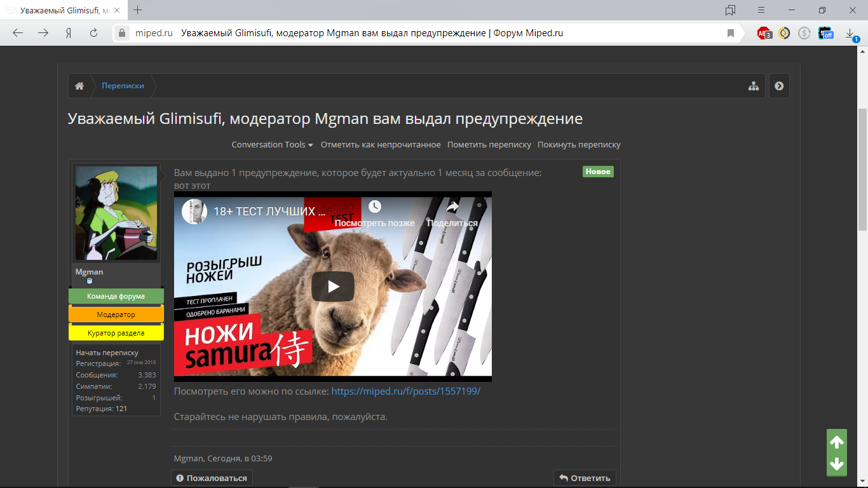Click the Сообщения count 3.383
Viewport: 868px width, 488px height.
(x=147, y=376)
